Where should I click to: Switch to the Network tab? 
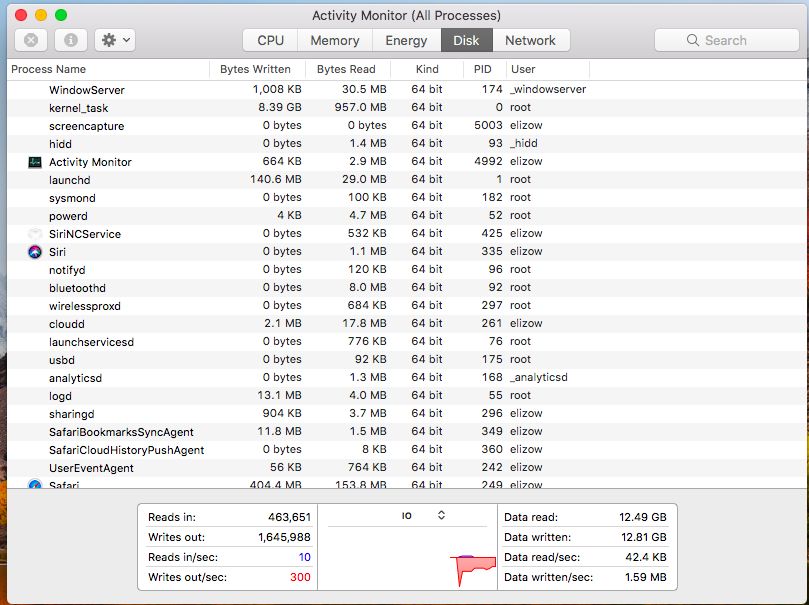coord(530,40)
